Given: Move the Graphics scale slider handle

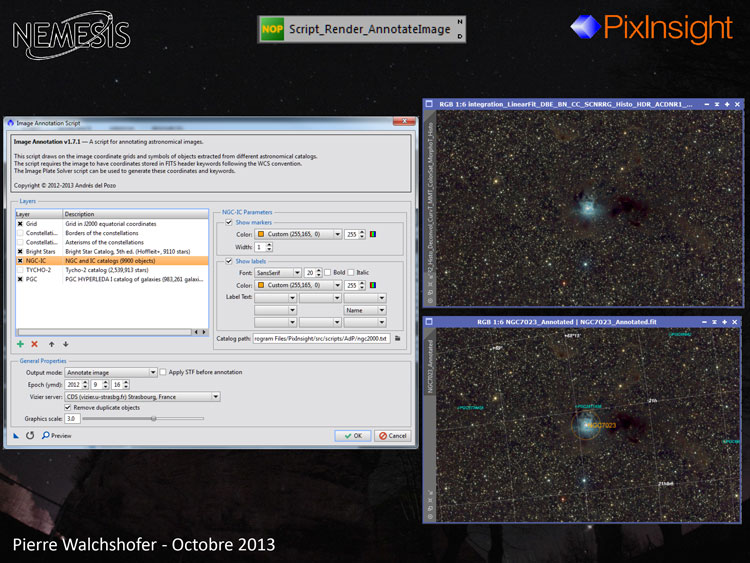Looking at the screenshot, I should (154, 419).
